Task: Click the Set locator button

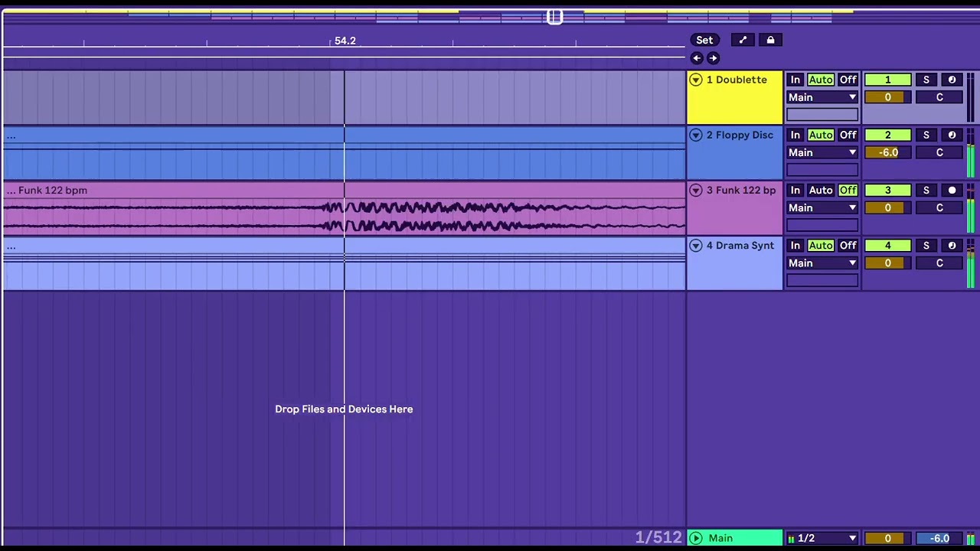Action: pyautogui.click(x=704, y=41)
